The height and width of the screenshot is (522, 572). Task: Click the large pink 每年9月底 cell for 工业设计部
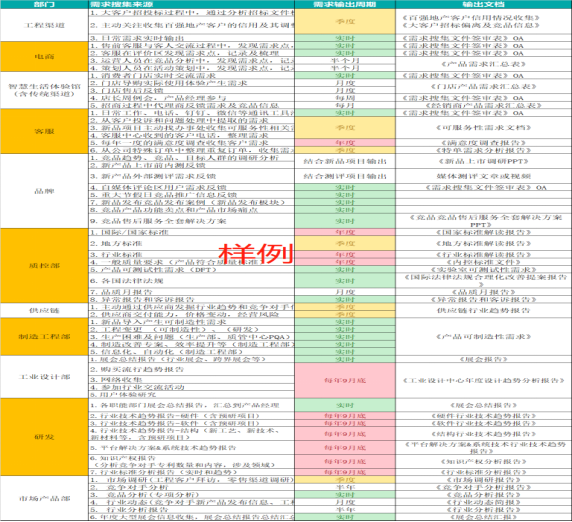tap(345, 380)
